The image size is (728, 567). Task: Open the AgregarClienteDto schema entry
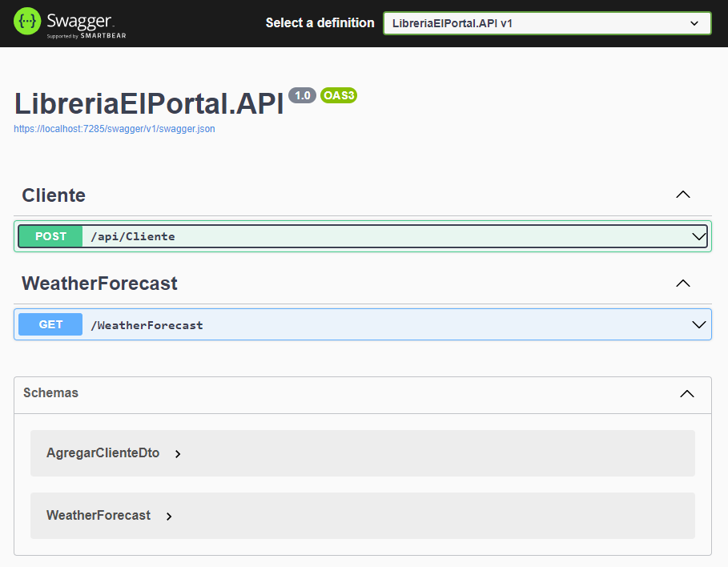(103, 453)
